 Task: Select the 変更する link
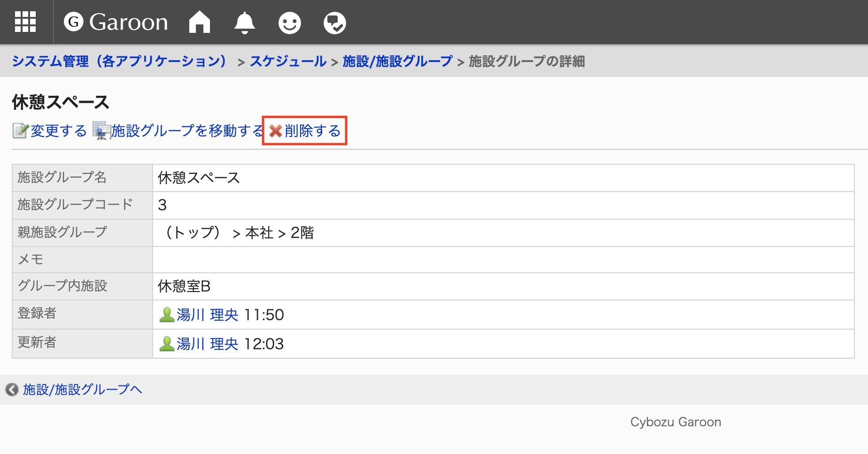coord(57,131)
